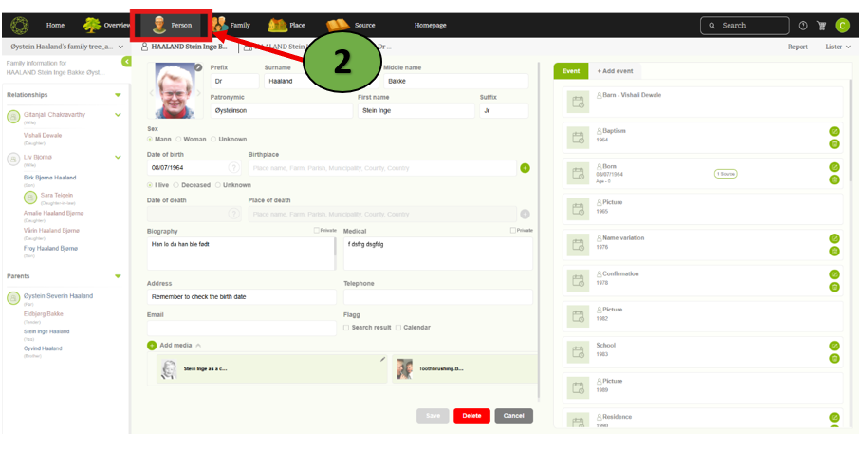Enable the Calendar flag checkbox
Viewport: 868px width, 452px height.
(x=398, y=328)
